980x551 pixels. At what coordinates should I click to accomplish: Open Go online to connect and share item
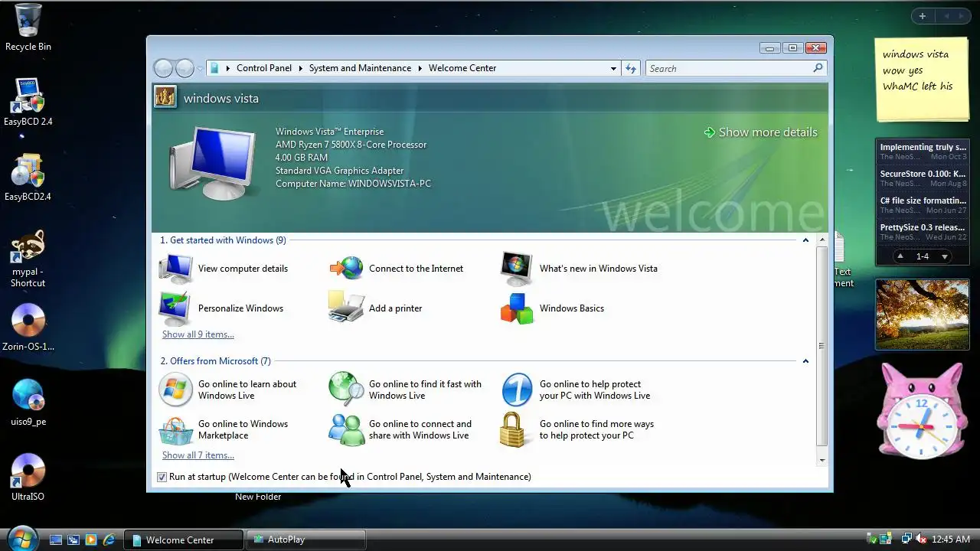tap(400, 429)
